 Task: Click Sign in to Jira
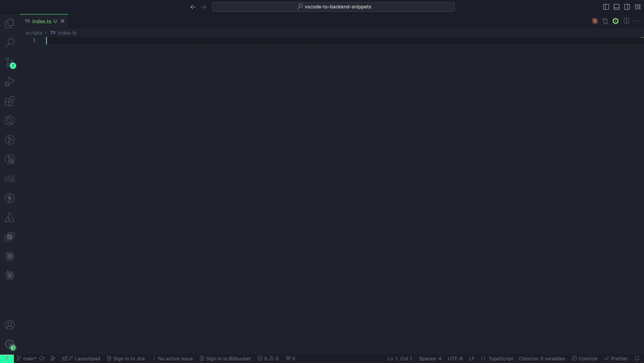tap(126, 359)
